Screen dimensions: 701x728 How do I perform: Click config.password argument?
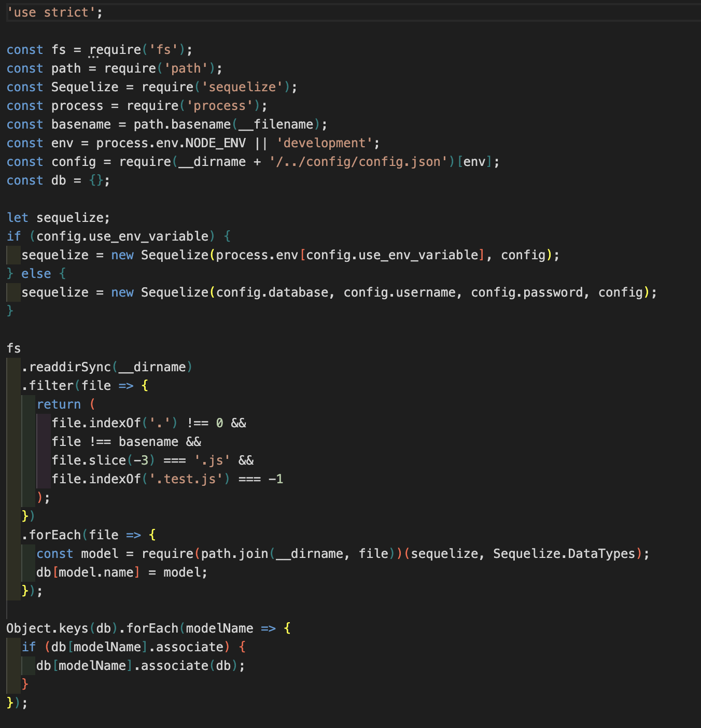click(527, 292)
